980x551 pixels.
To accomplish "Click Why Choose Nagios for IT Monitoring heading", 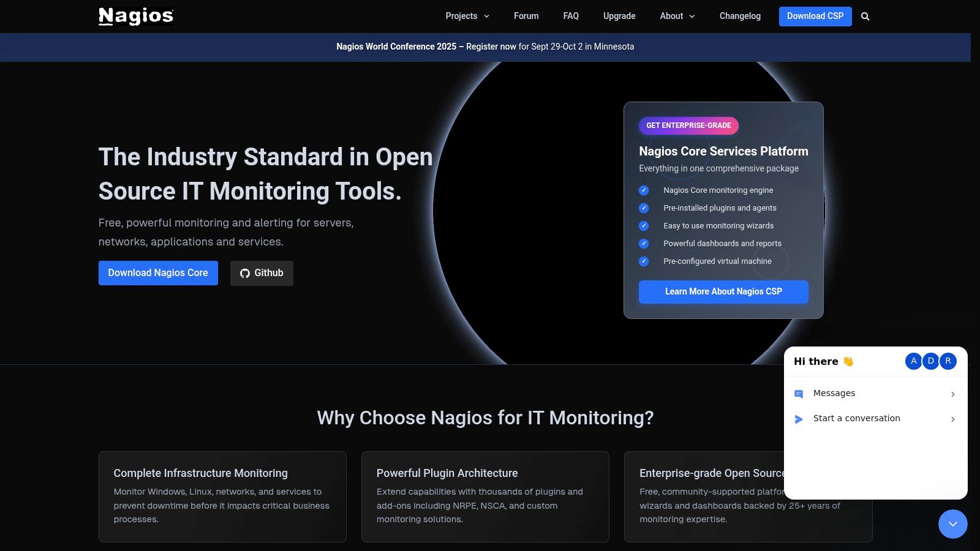I will point(485,418).
